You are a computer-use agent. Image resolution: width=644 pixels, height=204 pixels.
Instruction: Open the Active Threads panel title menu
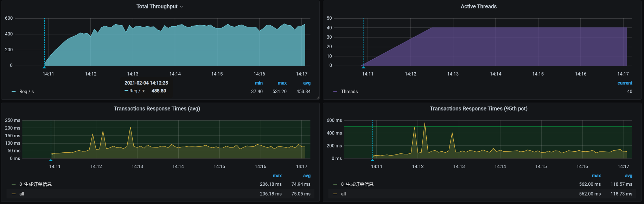pos(478,6)
